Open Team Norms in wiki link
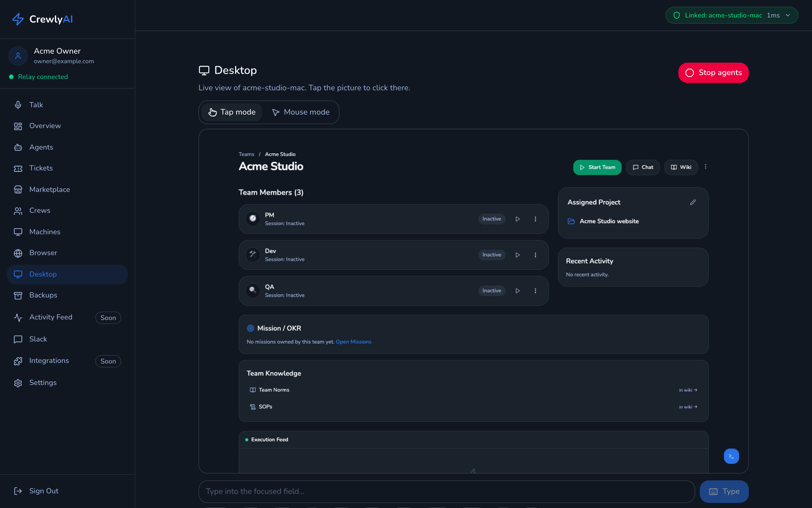Image resolution: width=812 pixels, height=508 pixels. 688,390
